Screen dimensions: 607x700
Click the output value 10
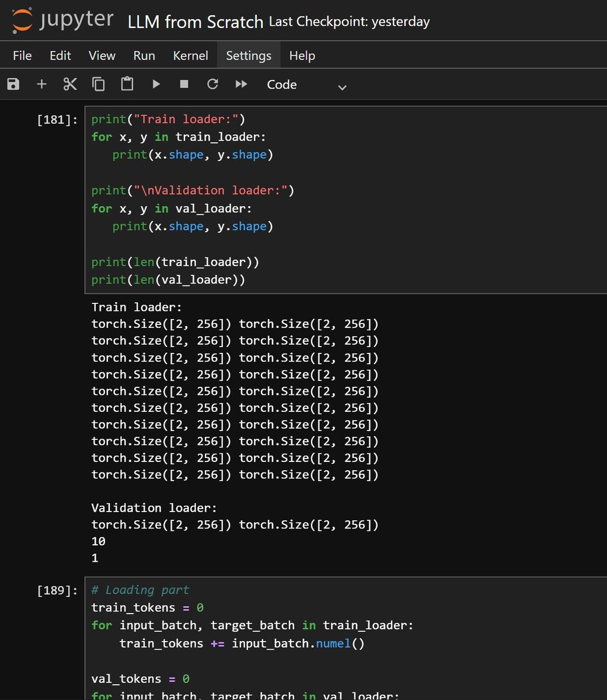99,541
